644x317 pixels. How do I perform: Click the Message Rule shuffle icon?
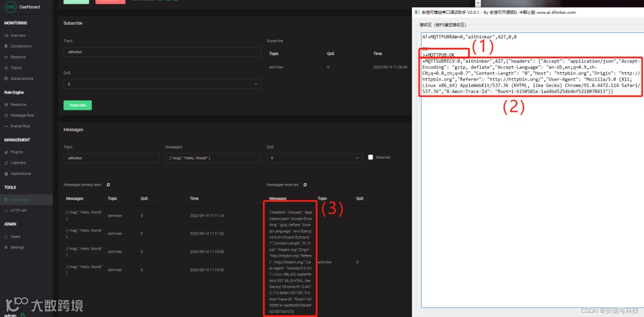(6, 116)
